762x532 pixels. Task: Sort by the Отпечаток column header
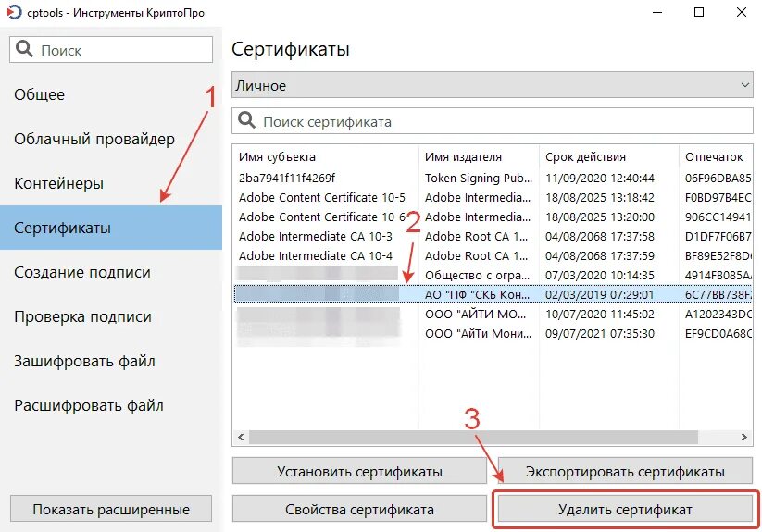(x=716, y=156)
